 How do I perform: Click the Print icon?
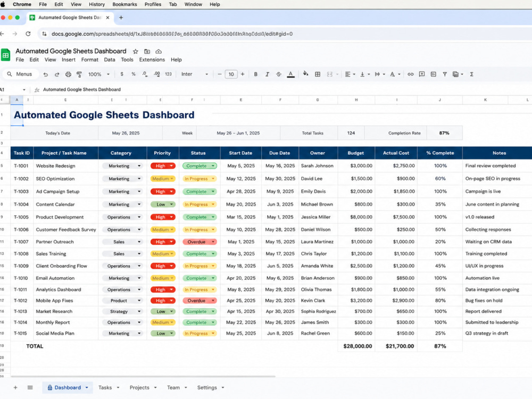pyautogui.click(x=68, y=74)
